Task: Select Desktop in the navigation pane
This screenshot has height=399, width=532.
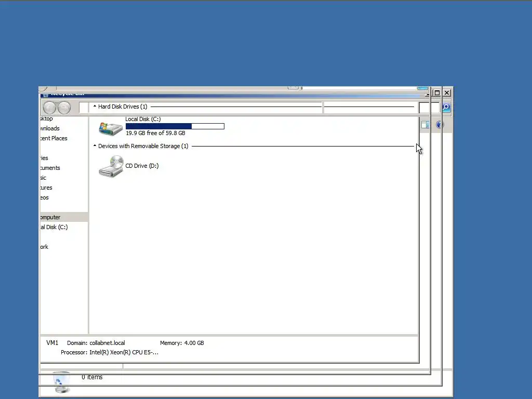Action: click(x=46, y=118)
